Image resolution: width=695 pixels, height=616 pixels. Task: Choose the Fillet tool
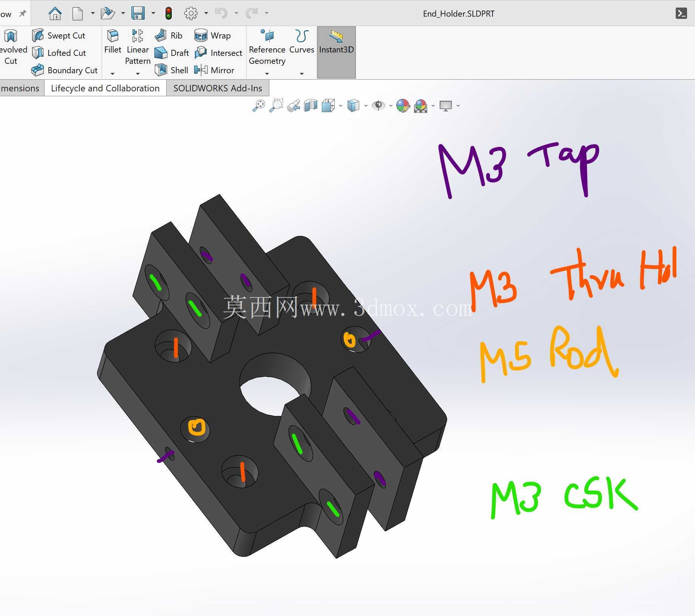coord(113,42)
